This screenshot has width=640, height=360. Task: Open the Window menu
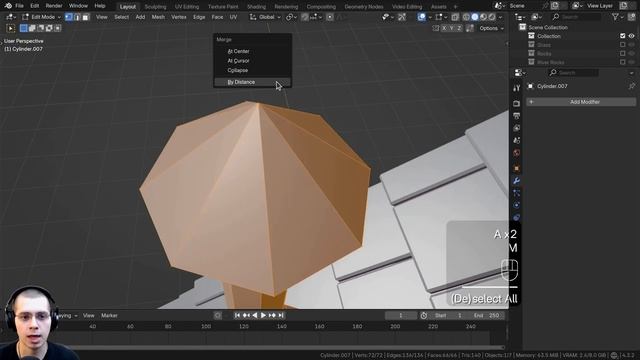78,6
